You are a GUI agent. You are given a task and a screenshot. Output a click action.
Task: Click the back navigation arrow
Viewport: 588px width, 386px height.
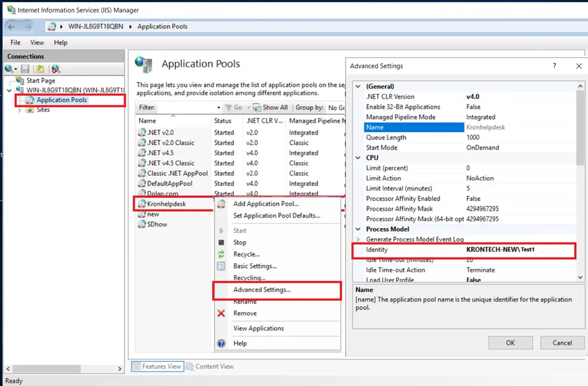11,27
